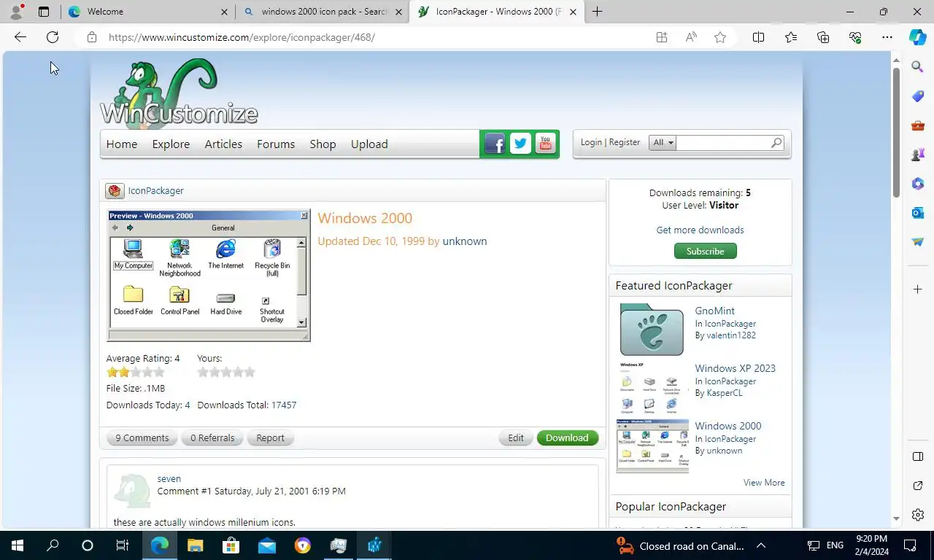Open commenter seven profile link
Viewport: 934px width, 560px height.
[x=169, y=478]
